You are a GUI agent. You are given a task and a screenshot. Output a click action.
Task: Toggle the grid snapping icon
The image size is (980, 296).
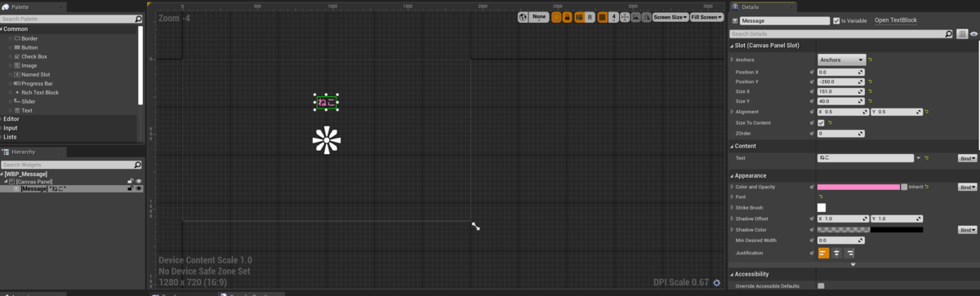602,16
